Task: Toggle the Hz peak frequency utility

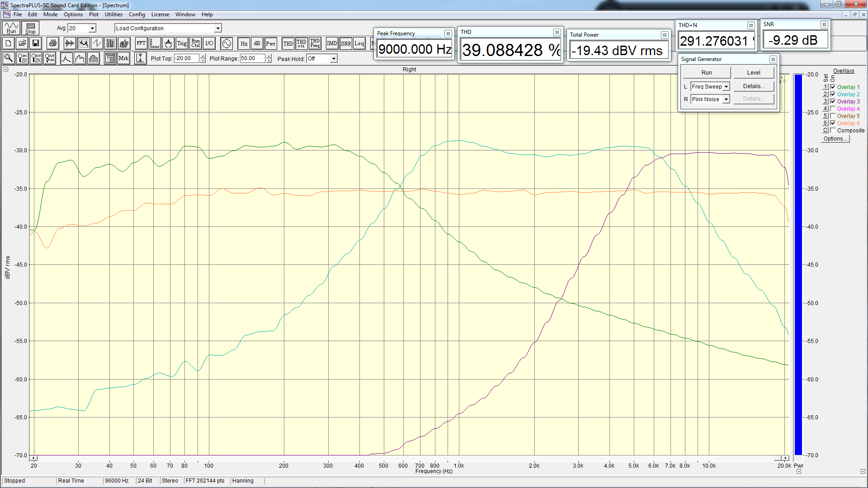Action: [x=244, y=43]
